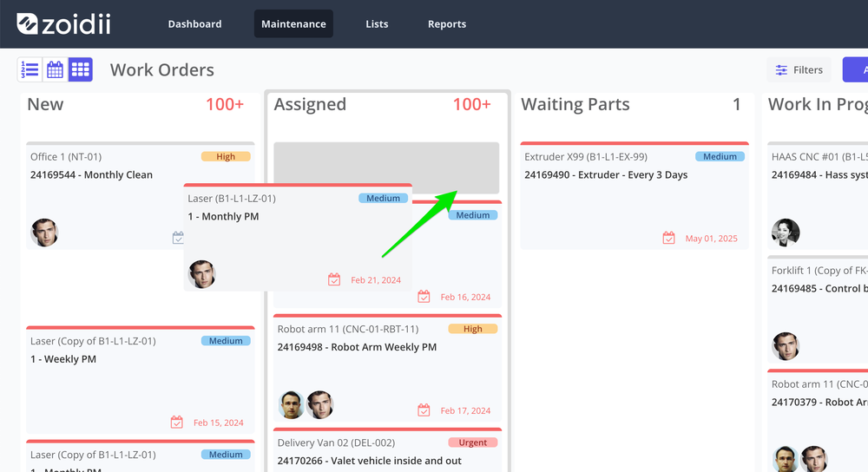Click the May 01, 2025 due date

712,239
